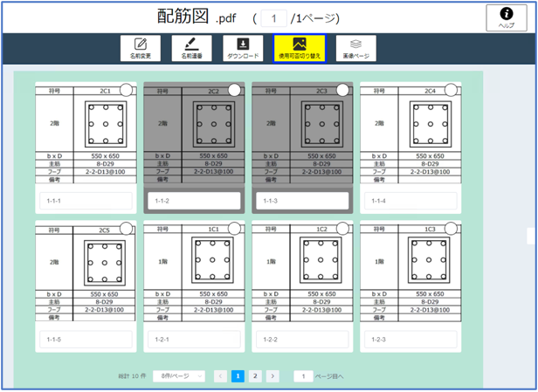Click the 1-2-3 name field

(410, 339)
